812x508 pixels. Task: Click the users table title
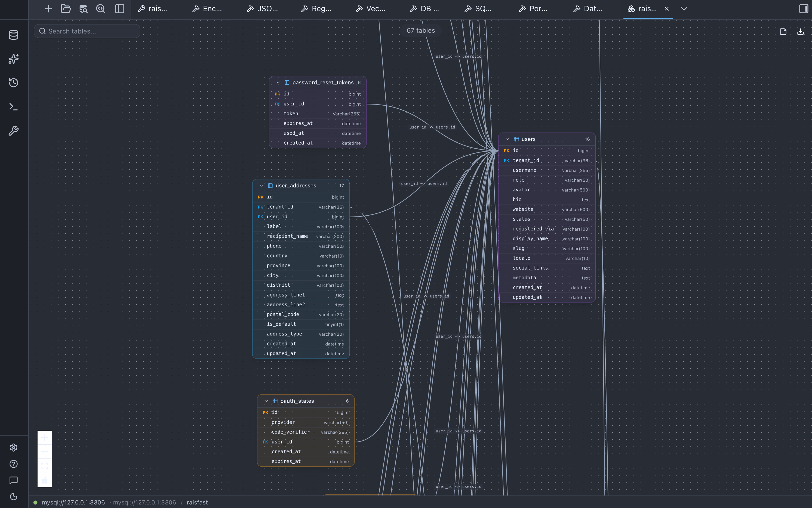528,139
